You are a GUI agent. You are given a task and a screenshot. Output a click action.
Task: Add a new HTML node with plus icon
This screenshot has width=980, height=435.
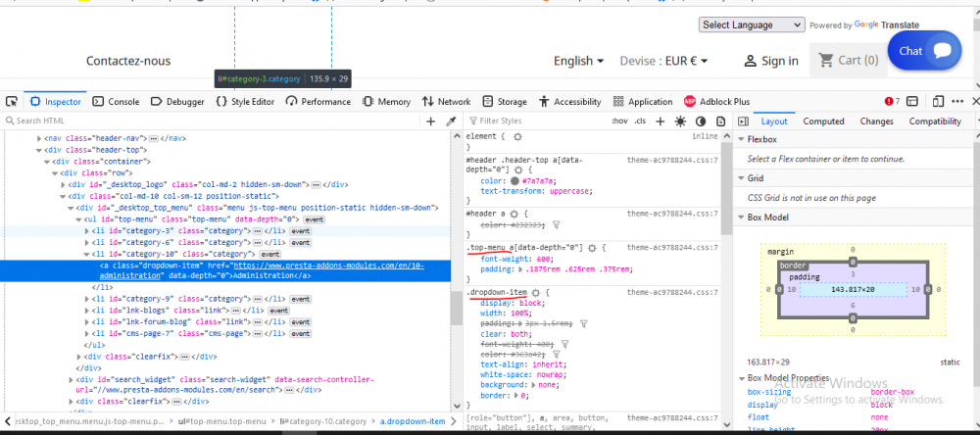(x=430, y=121)
